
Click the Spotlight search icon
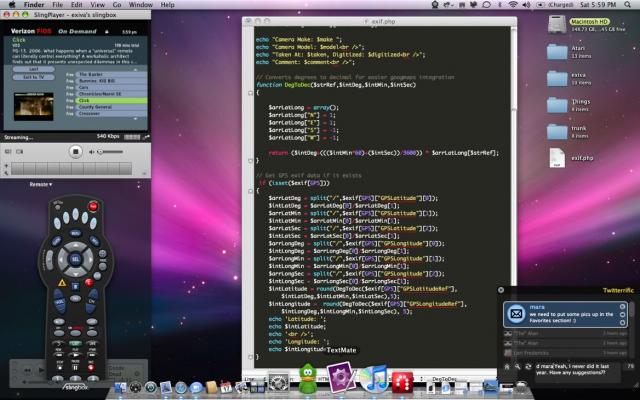click(627, 5)
